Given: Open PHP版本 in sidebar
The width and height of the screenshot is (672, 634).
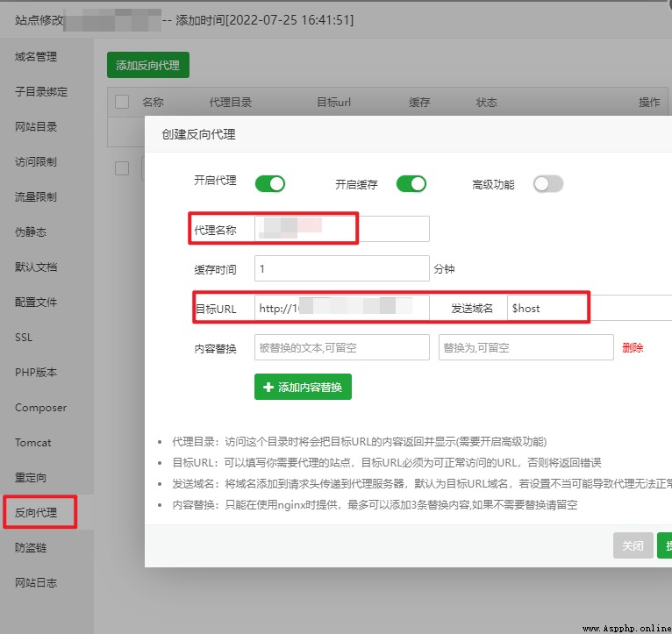Looking at the screenshot, I should (36, 373).
